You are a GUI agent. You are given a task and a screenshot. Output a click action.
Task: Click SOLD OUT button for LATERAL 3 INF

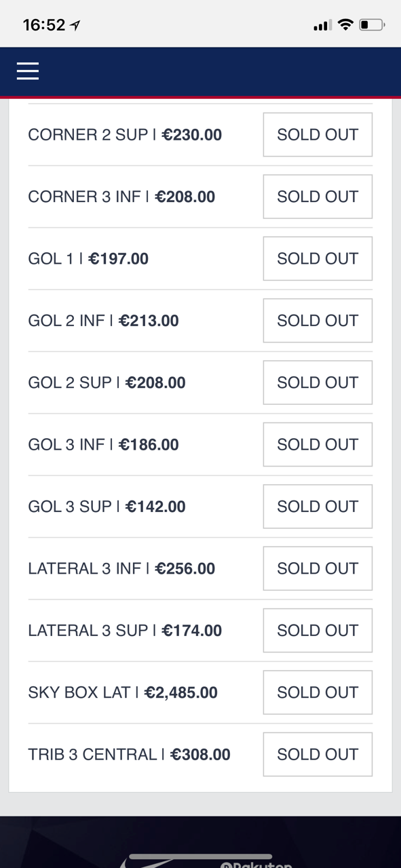(318, 568)
